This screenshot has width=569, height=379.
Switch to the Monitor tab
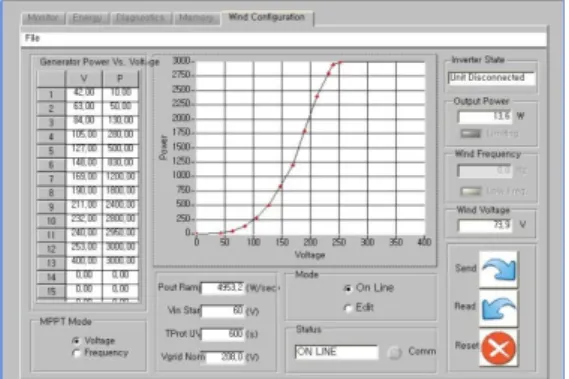pyautogui.click(x=43, y=18)
